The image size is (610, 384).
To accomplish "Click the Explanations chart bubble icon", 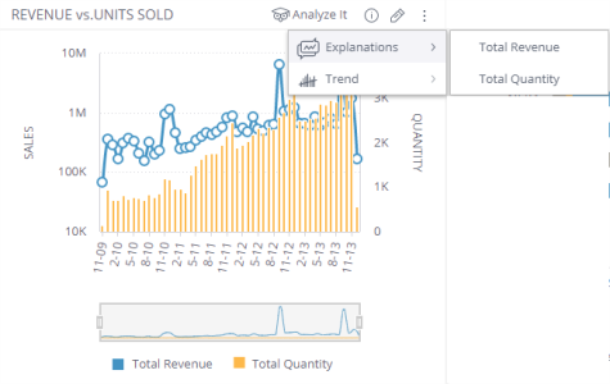I will tap(308, 48).
